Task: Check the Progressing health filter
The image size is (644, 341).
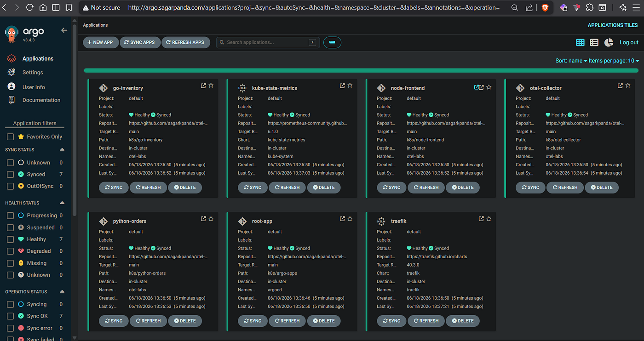Action: (10, 216)
